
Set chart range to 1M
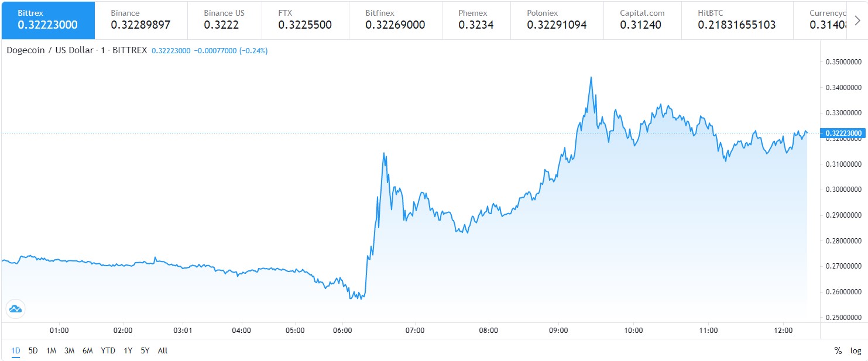52,350
